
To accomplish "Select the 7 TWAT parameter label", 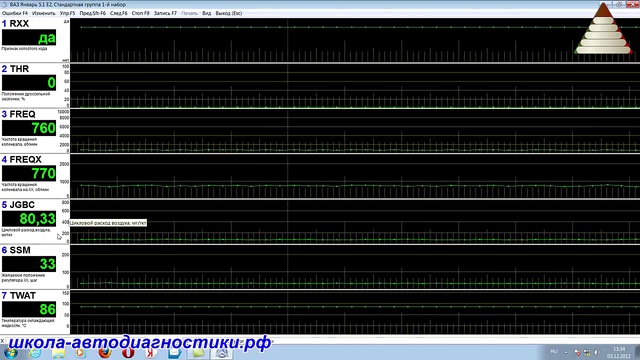I will [x=19, y=296].
